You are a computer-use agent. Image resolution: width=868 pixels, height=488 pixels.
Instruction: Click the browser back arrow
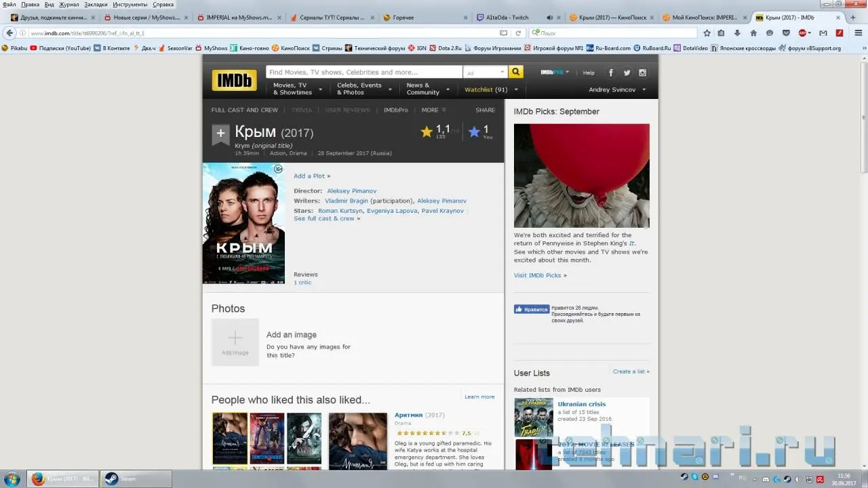click(x=9, y=33)
